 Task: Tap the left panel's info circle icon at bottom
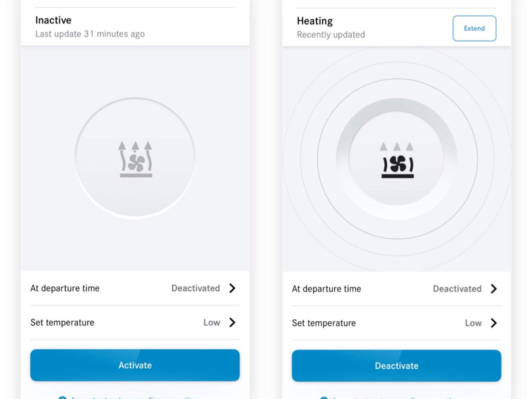point(63,397)
